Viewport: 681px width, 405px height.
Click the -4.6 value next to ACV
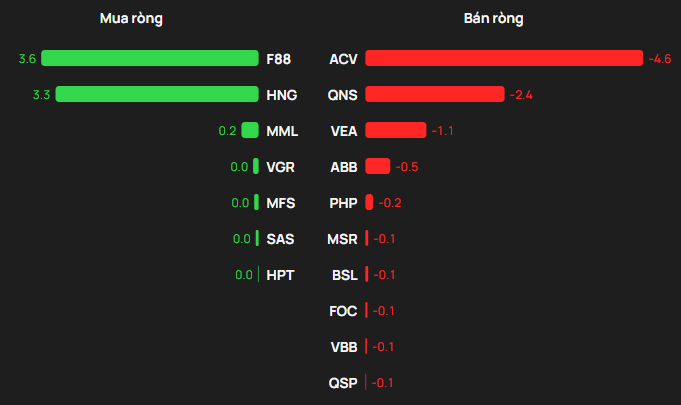click(659, 59)
